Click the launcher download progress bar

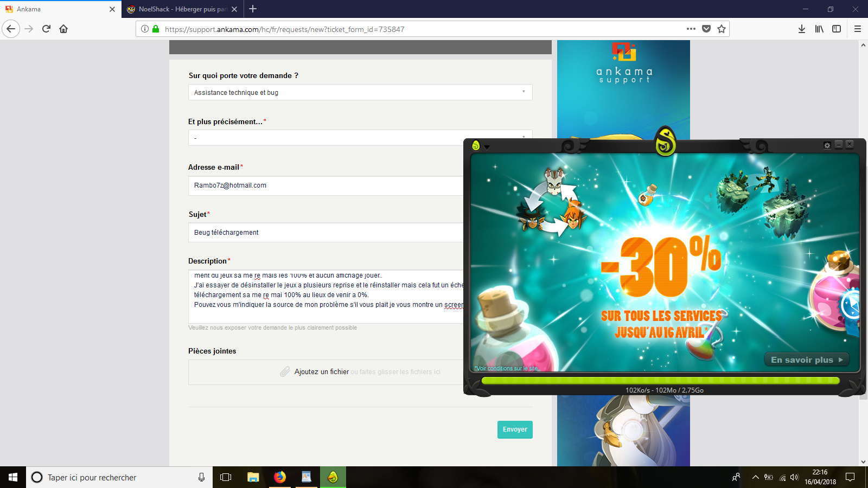click(660, 381)
